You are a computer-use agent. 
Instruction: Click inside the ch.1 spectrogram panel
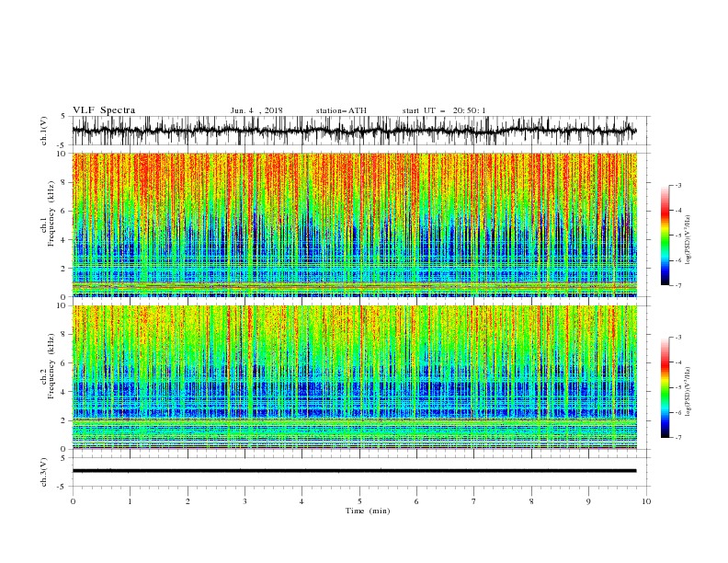click(354, 224)
